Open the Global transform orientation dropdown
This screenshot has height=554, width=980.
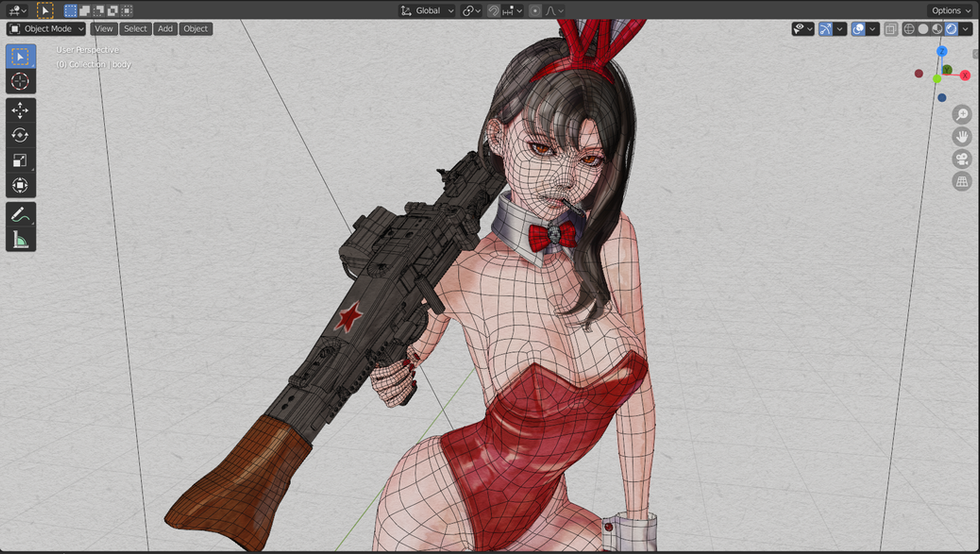tap(427, 11)
